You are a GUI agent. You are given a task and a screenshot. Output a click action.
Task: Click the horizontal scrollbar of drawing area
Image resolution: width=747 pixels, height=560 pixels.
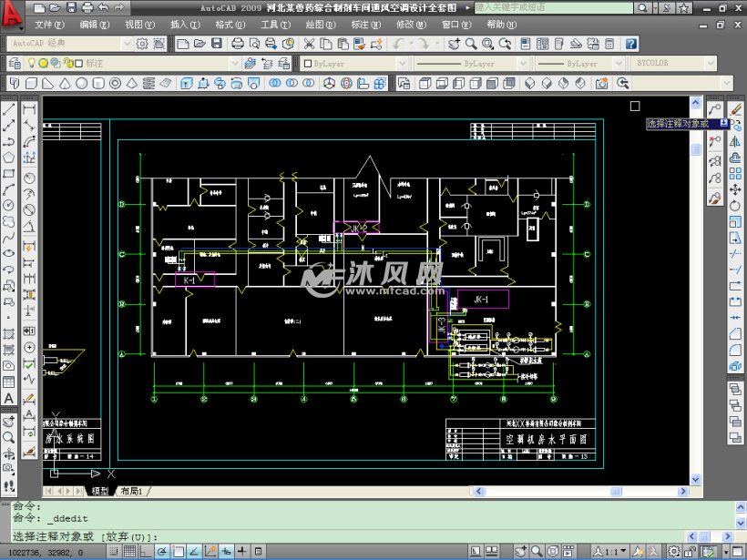[410, 491]
